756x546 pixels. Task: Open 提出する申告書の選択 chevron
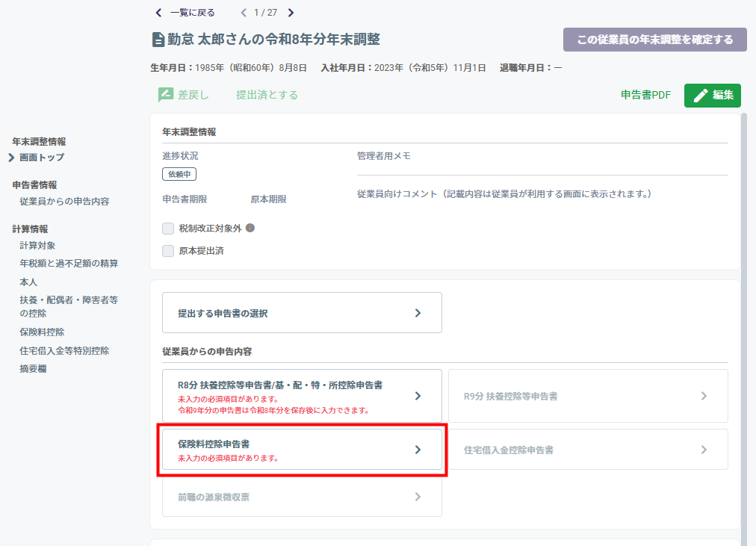(418, 313)
